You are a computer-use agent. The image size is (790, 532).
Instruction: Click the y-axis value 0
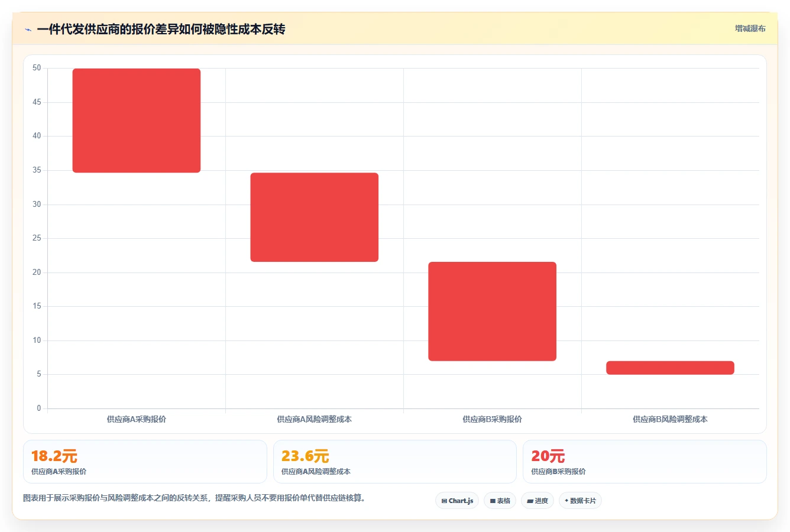[39, 408]
